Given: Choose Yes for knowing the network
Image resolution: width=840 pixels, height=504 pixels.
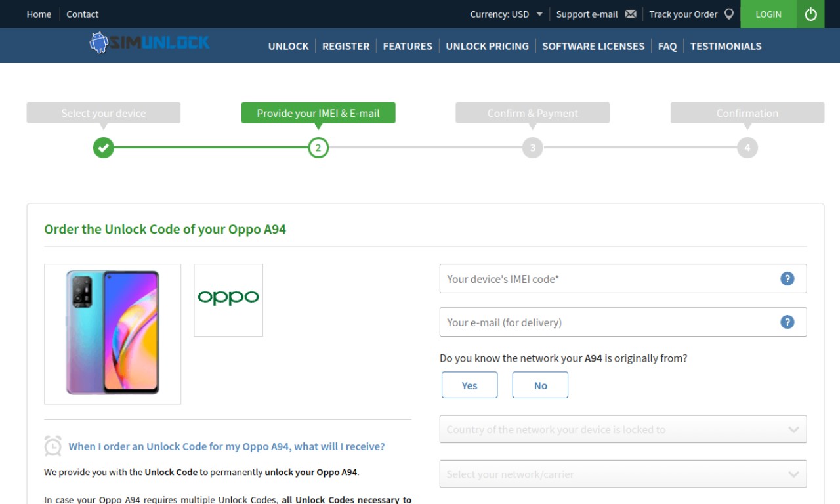Looking at the screenshot, I should point(469,385).
